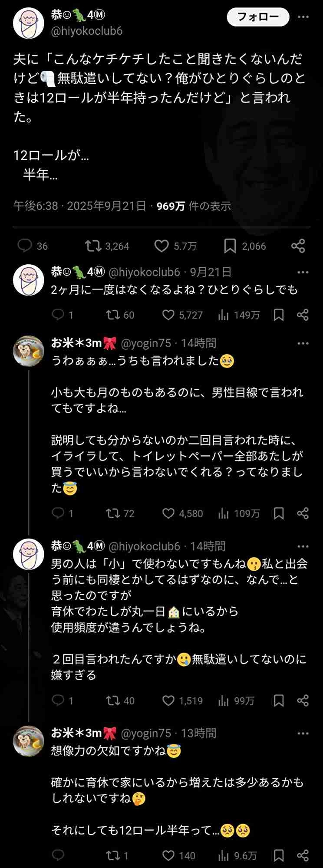Screen dimensions: 323x868
Task: Like the reply with 140 likes
Action: pyautogui.click(x=168, y=855)
